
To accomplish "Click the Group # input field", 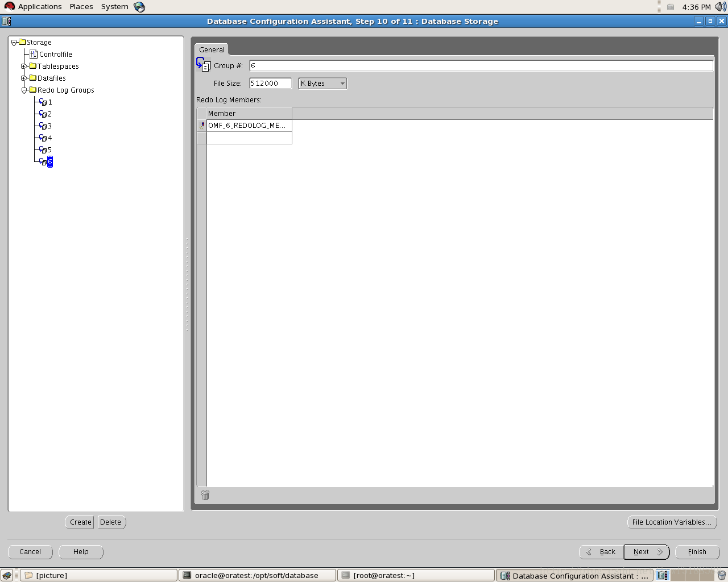I will (481, 66).
